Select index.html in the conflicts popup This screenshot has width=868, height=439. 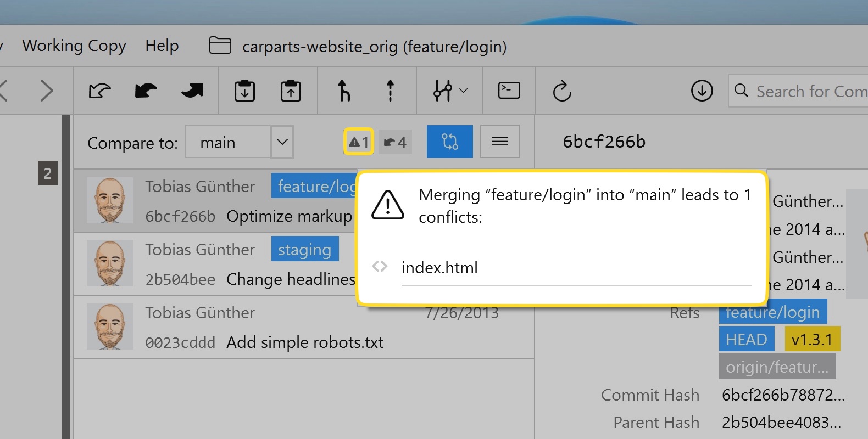click(x=439, y=268)
